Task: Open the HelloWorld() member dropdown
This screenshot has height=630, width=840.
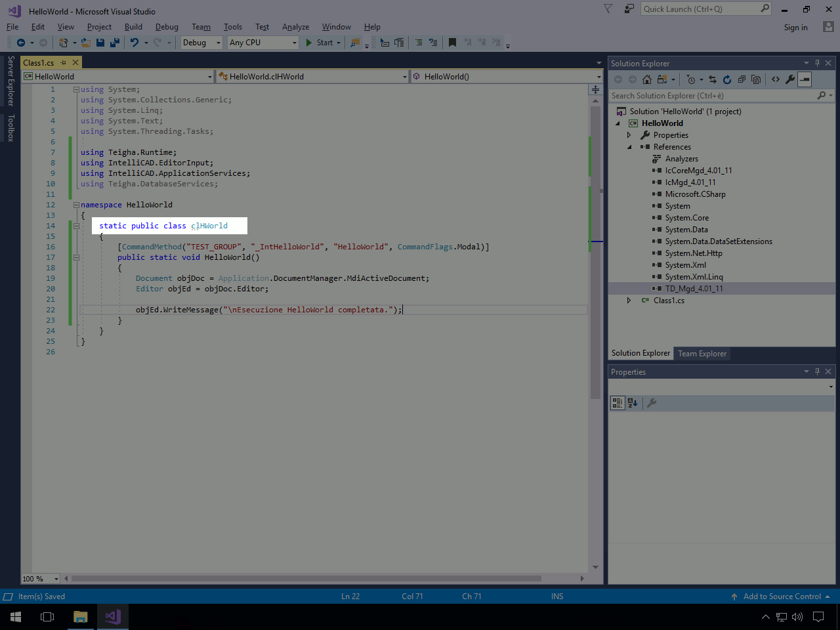Action: click(507, 77)
